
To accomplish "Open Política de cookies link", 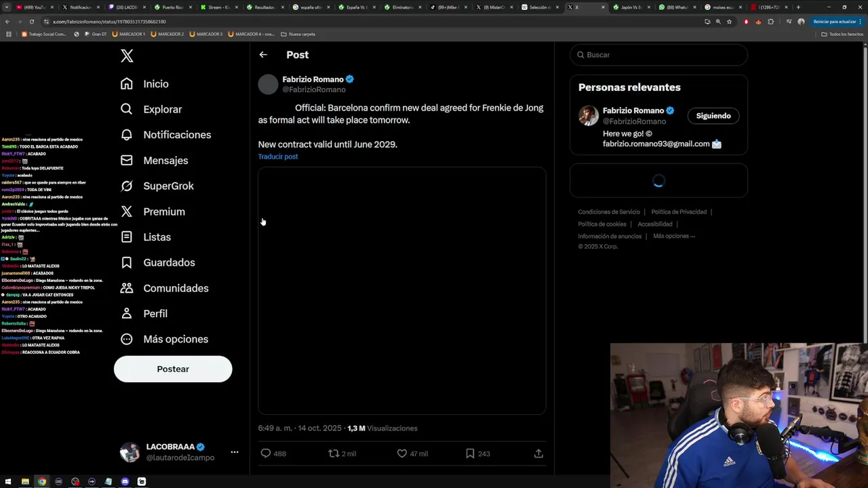I will tap(602, 224).
